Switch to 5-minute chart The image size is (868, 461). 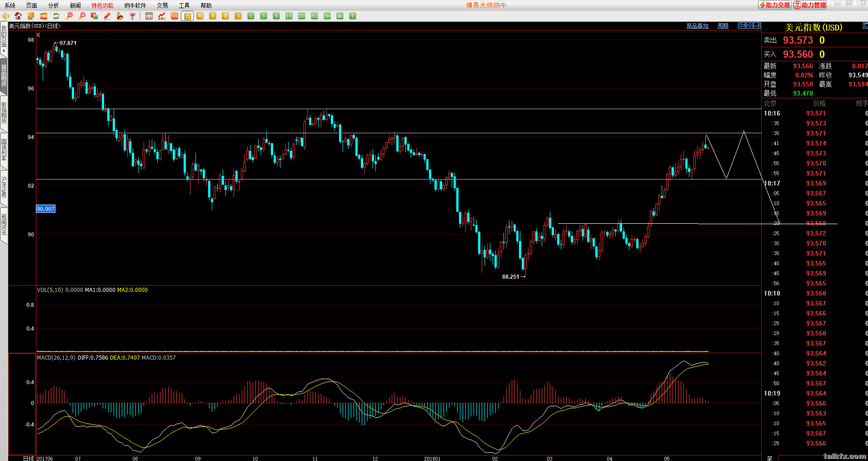pyautogui.click(x=276, y=16)
